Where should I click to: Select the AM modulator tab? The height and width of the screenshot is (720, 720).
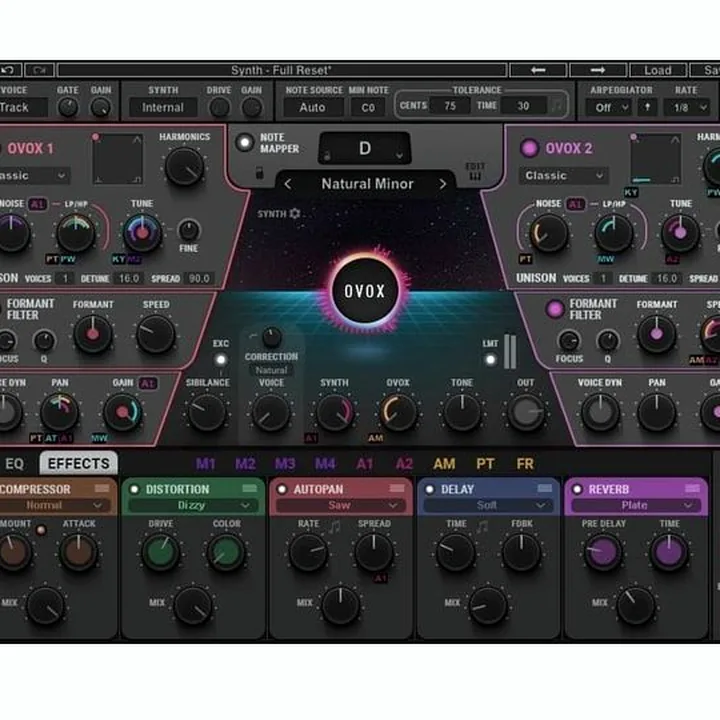click(444, 464)
